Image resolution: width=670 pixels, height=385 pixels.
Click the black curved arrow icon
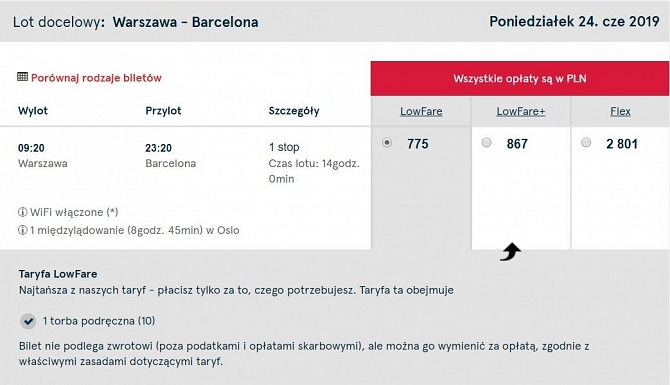(511, 252)
